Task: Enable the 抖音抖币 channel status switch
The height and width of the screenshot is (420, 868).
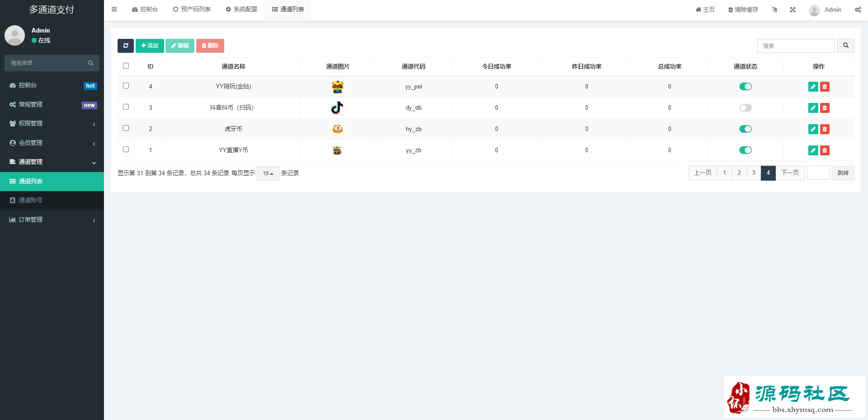Action: click(745, 108)
